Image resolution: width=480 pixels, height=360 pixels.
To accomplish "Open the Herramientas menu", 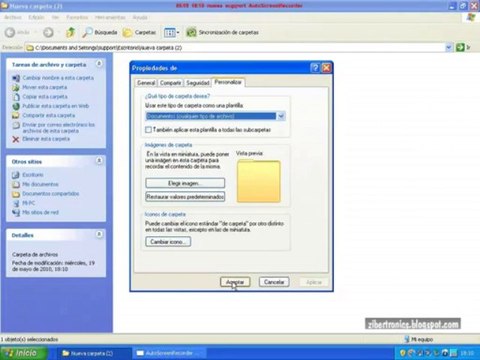I will pos(110,17).
